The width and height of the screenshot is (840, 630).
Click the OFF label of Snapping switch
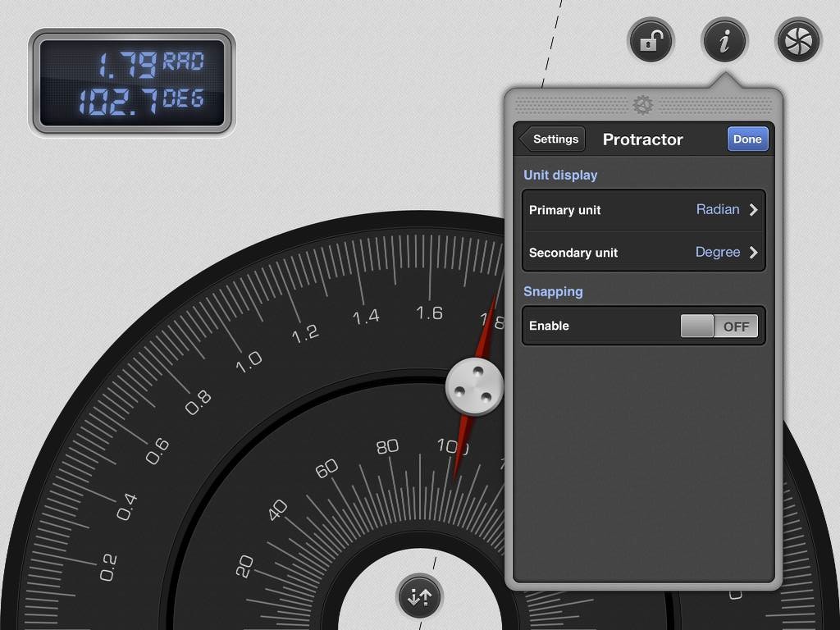tap(736, 326)
